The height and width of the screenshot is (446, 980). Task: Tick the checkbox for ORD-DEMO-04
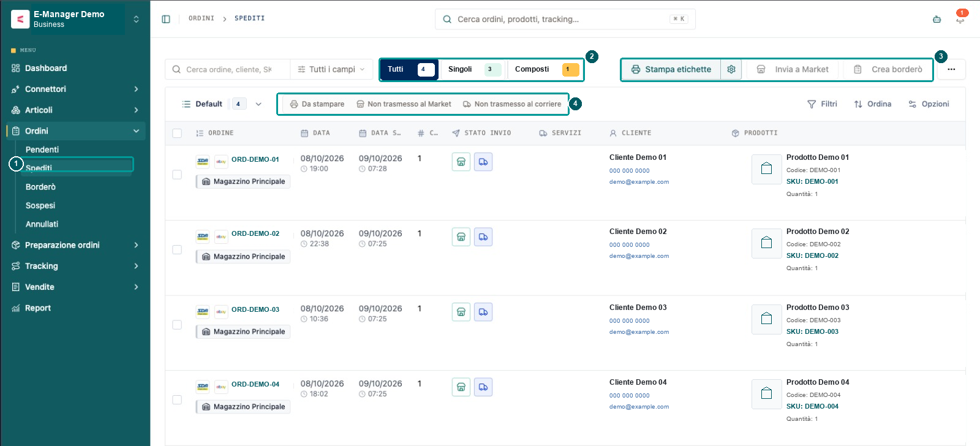click(177, 400)
